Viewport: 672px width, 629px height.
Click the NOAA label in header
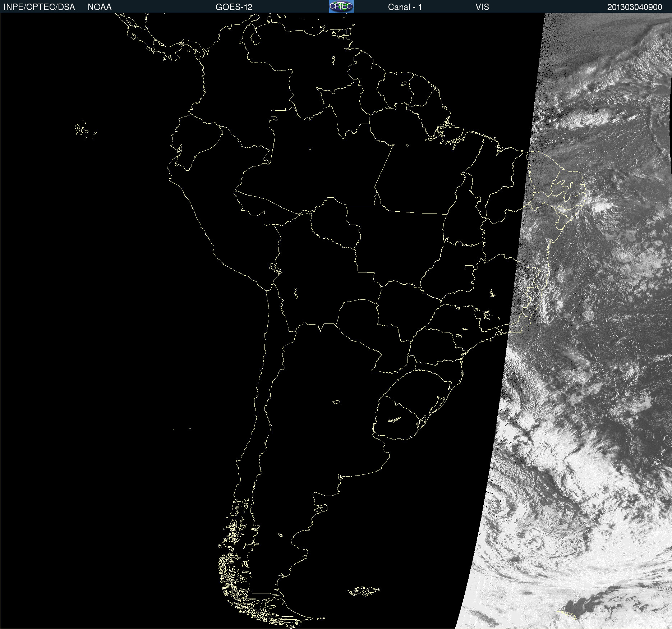coord(100,7)
